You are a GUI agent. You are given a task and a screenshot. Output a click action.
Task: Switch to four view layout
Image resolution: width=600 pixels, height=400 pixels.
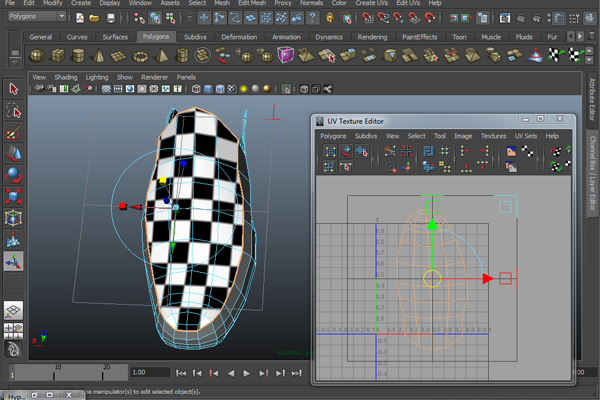[x=13, y=330]
